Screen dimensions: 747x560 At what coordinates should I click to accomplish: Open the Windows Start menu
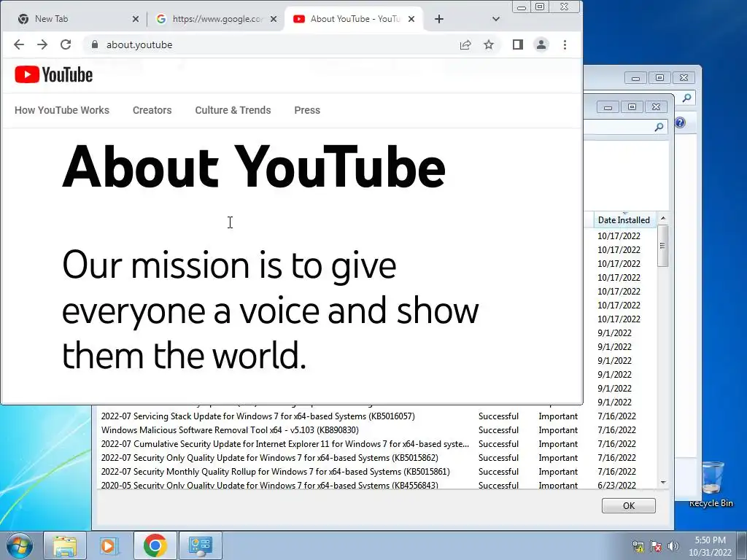(x=20, y=545)
